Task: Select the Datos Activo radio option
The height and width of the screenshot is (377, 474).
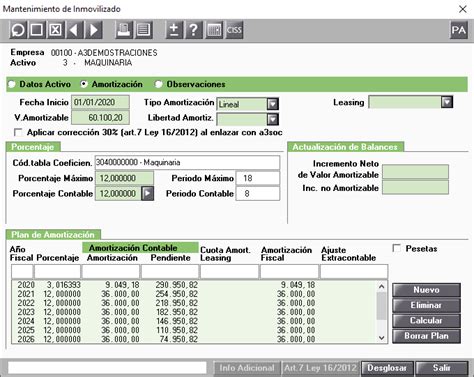Action: click(12, 84)
